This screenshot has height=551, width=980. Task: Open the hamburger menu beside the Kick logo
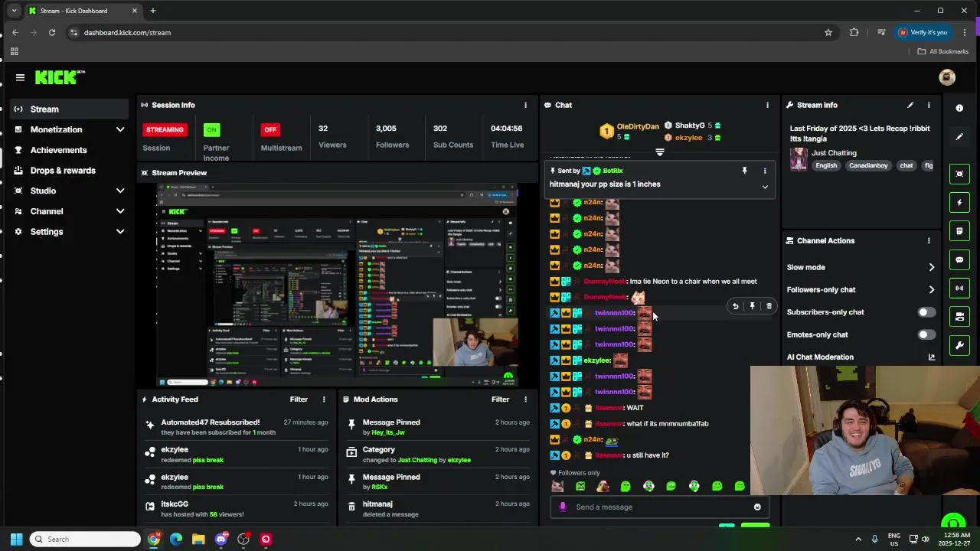coord(20,77)
